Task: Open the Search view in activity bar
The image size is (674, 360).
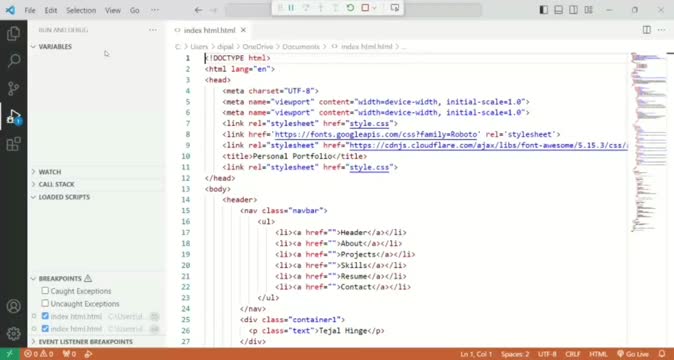Action: coord(13,61)
